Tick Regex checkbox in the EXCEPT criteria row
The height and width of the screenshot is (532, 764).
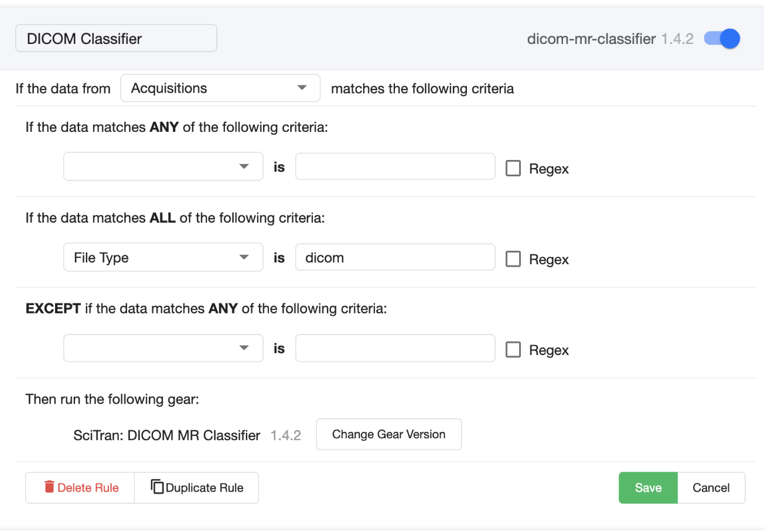513,350
